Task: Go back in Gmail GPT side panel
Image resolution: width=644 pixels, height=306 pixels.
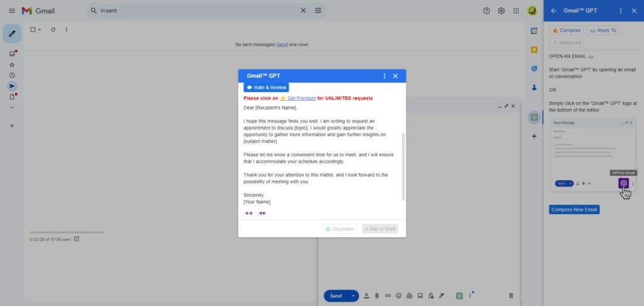Action: tap(553, 11)
